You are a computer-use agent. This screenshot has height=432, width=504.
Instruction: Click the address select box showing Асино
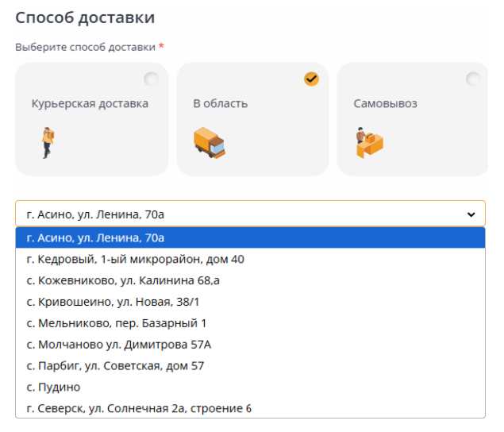click(x=238, y=214)
